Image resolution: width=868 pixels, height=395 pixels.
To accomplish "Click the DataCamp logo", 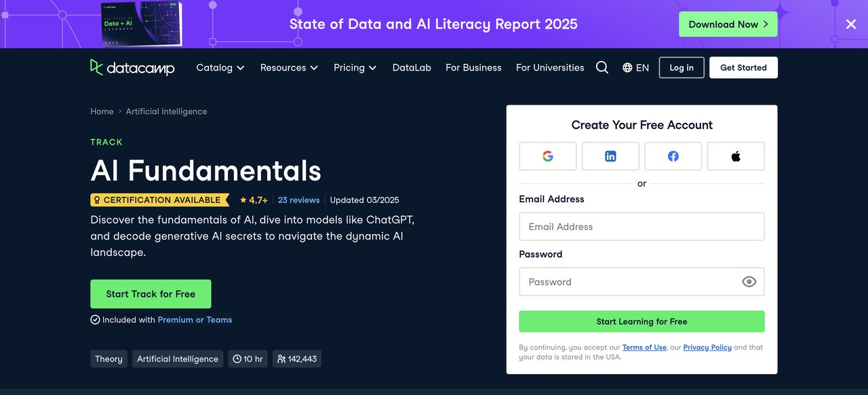I will tap(132, 67).
